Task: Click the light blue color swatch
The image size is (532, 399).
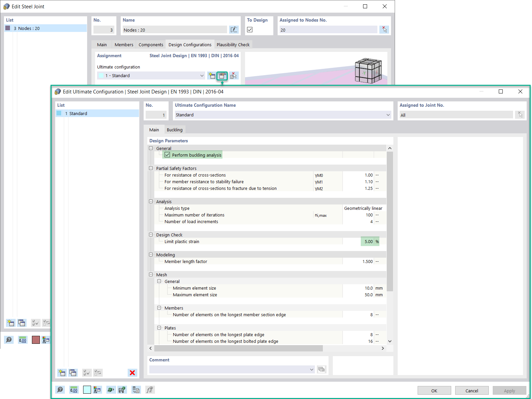Action: point(87,389)
